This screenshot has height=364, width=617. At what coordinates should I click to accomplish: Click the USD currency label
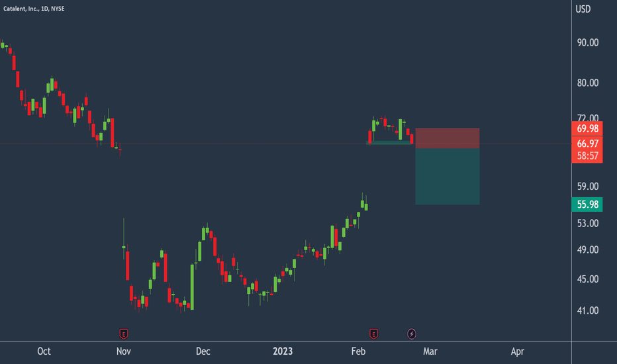tap(583, 9)
